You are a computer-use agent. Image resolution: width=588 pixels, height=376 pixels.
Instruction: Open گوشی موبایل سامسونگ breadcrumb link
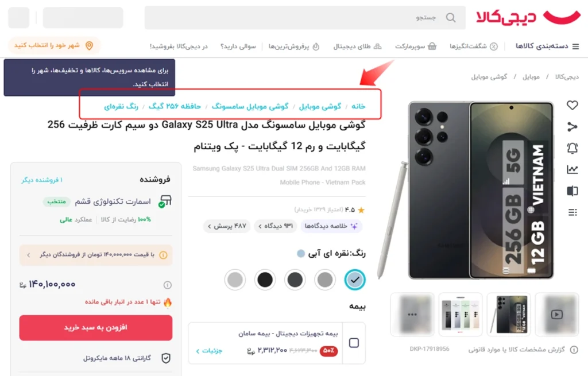[x=250, y=106]
